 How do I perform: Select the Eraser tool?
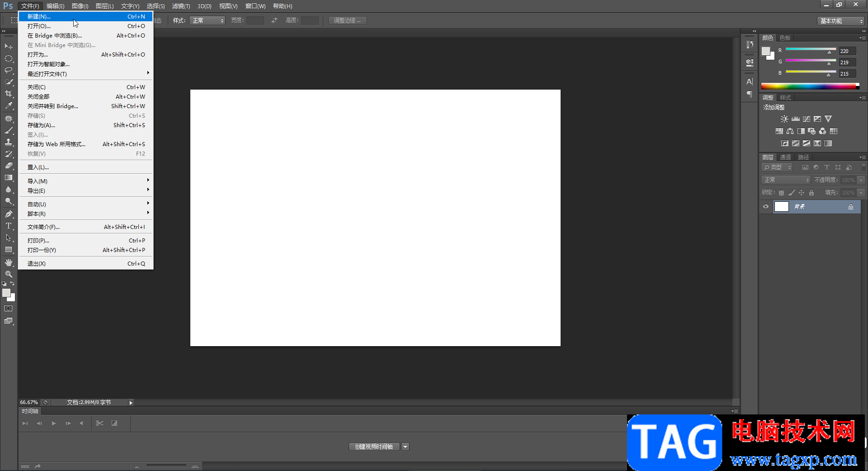(x=9, y=166)
